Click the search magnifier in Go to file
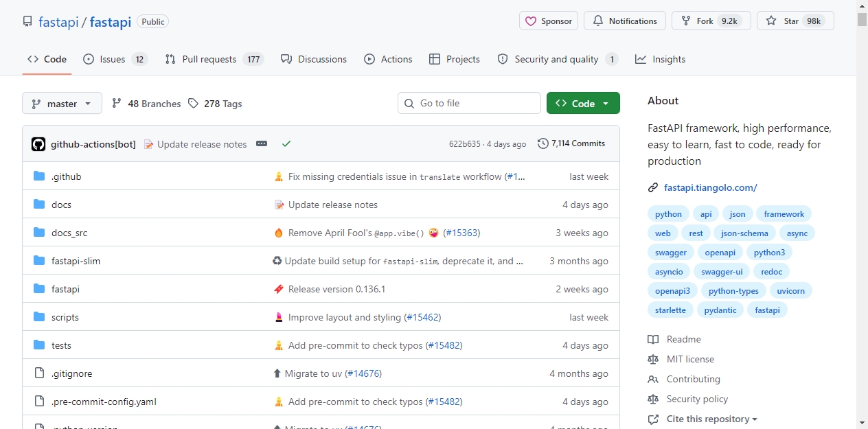Viewport: 868px width, 429px height. click(410, 104)
